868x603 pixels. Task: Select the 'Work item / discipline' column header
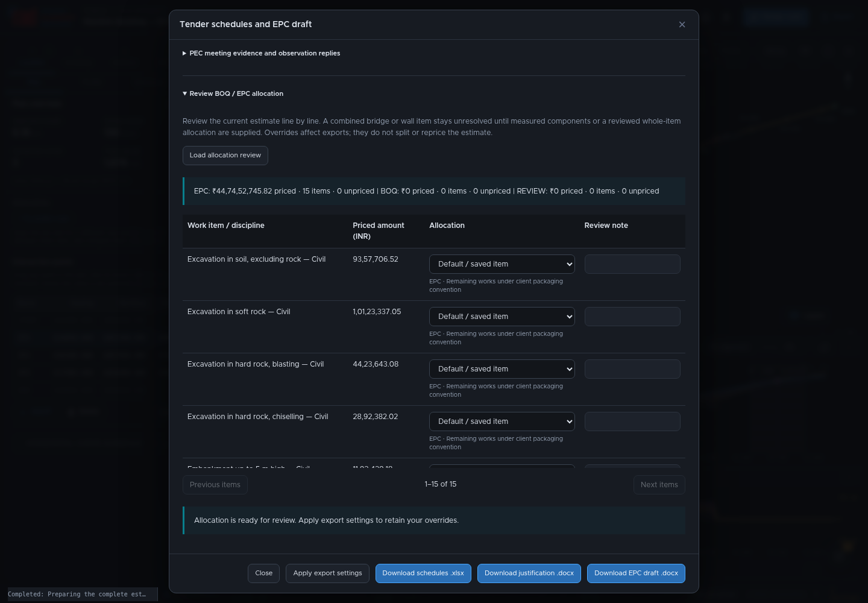pyautogui.click(x=226, y=226)
